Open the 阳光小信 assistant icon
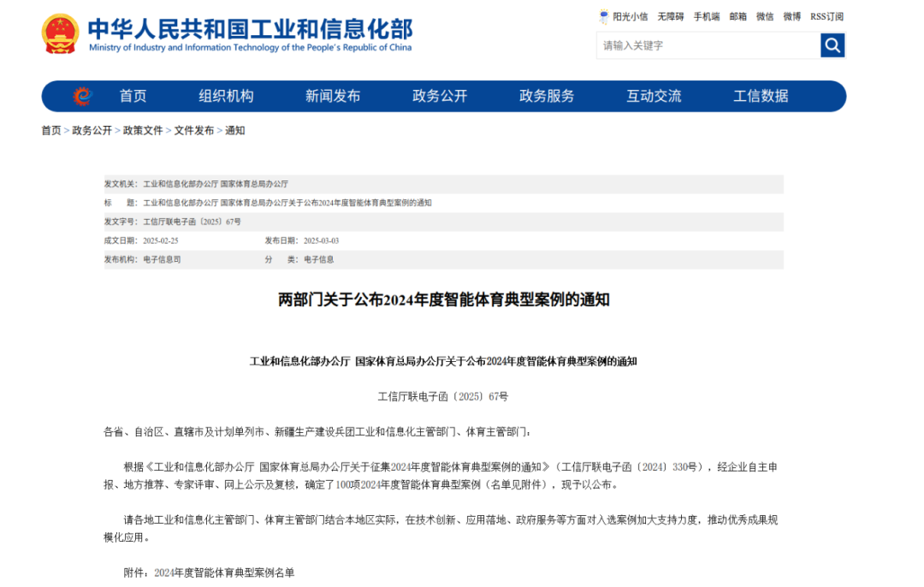Viewport: 924px width, 587px height. coord(604,16)
